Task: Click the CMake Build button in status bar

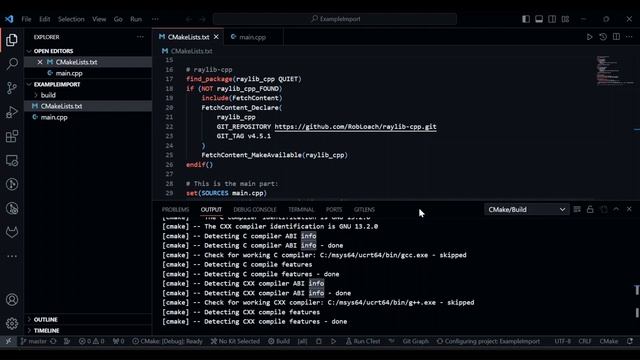Action: pos(279,341)
